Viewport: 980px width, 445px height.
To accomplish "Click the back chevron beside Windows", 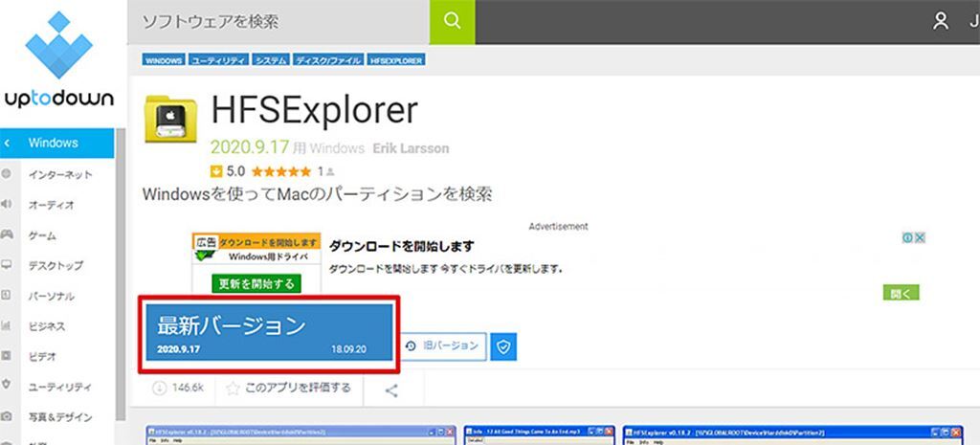I will pyautogui.click(x=7, y=144).
